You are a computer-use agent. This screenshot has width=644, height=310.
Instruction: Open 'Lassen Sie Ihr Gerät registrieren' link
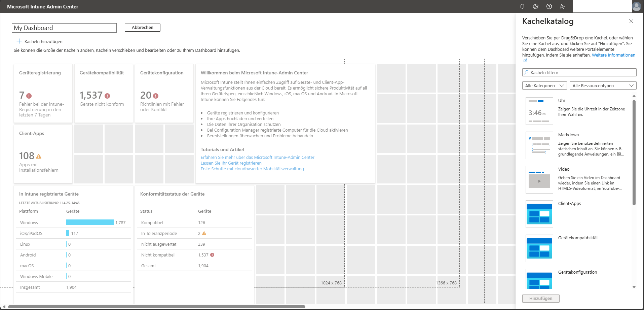pyautogui.click(x=231, y=163)
